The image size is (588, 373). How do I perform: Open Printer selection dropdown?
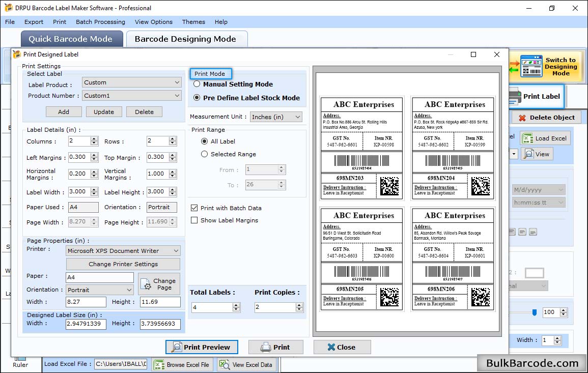pyautogui.click(x=123, y=251)
